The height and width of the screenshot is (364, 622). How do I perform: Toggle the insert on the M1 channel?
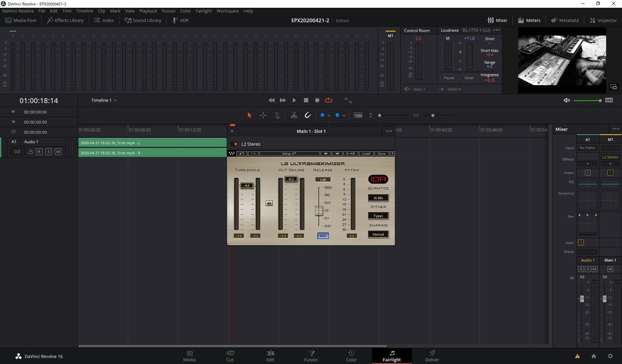point(610,173)
